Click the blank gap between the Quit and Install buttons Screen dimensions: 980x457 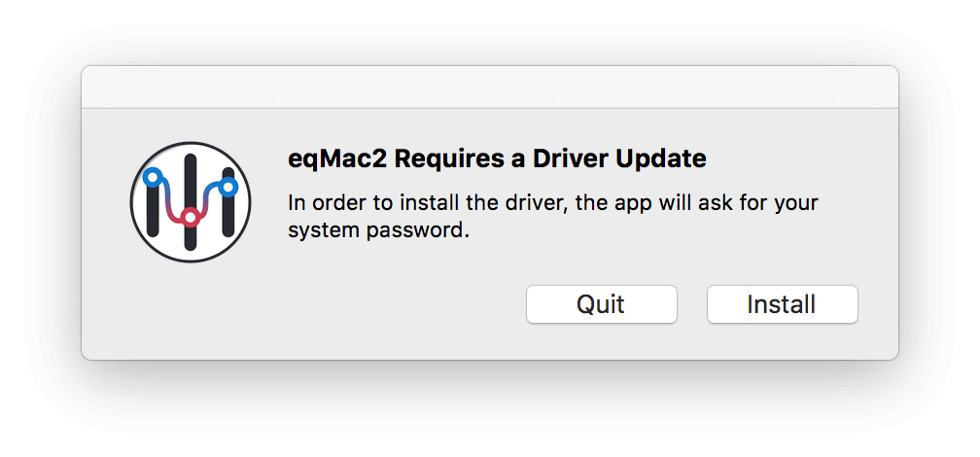pos(692,304)
